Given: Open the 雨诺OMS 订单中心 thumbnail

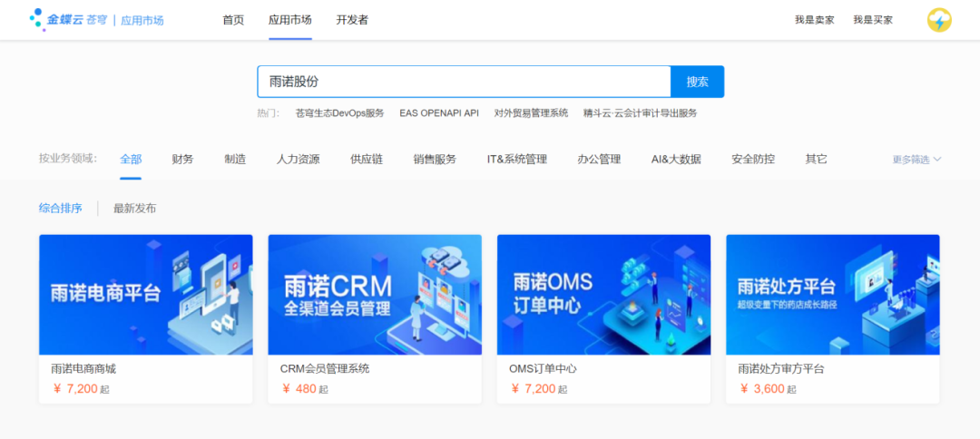Looking at the screenshot, I should pos(603,295).
